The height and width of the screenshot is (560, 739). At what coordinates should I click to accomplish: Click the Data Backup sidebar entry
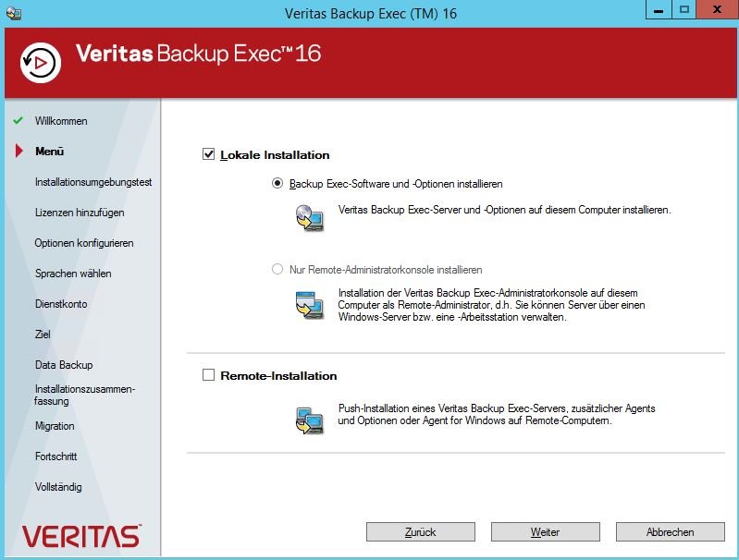click(x=64, y=365)
